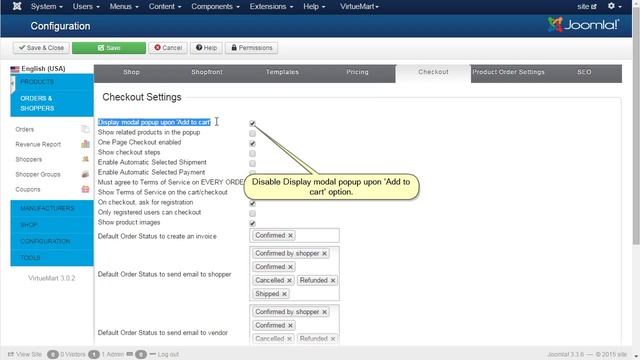This screenshot has width=640, height=360.
Task: Open the Revenue Report chart icon
Action: pos(85,144)
